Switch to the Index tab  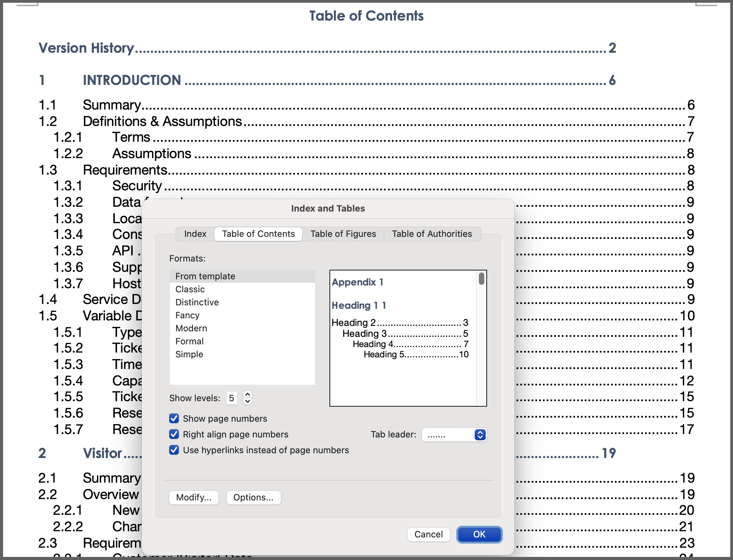195,234
